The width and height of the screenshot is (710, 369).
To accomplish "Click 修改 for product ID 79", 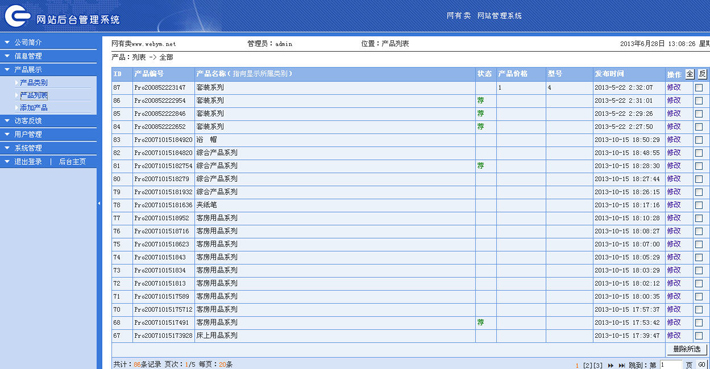I will (674, 192).
